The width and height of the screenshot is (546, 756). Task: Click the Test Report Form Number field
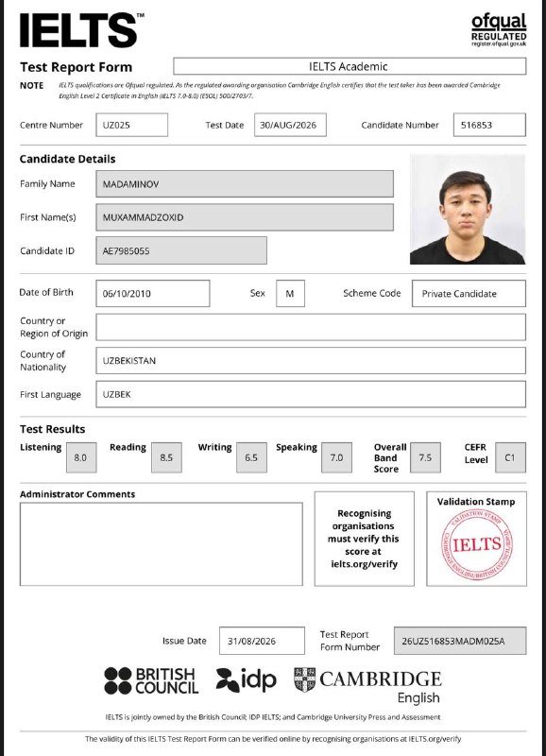tap(460, 641)
